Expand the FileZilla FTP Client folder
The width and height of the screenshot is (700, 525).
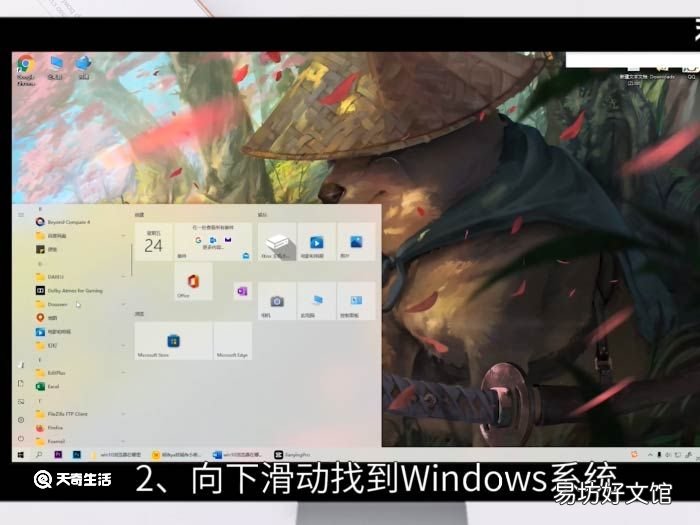pyautogui.click(x=81, y=414)
